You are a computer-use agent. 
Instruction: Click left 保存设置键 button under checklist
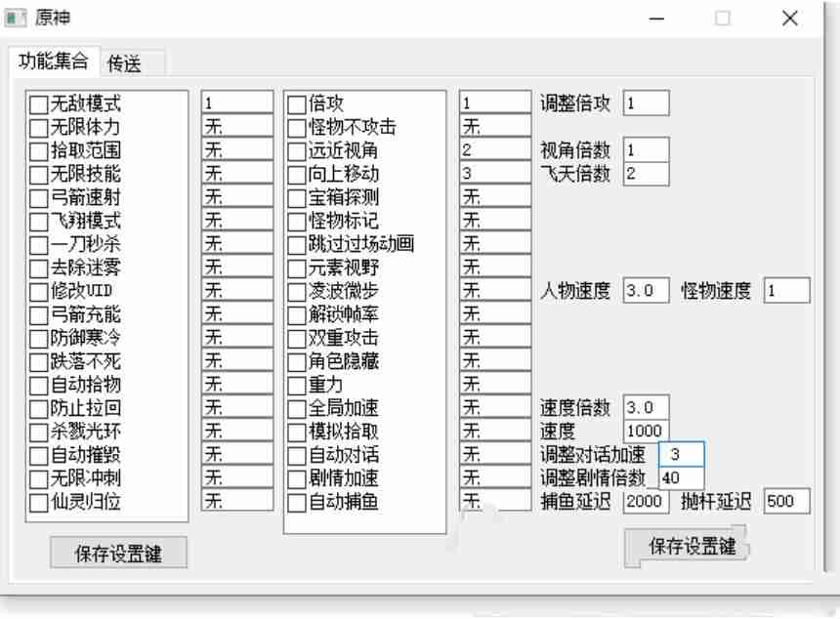[119, 553]
